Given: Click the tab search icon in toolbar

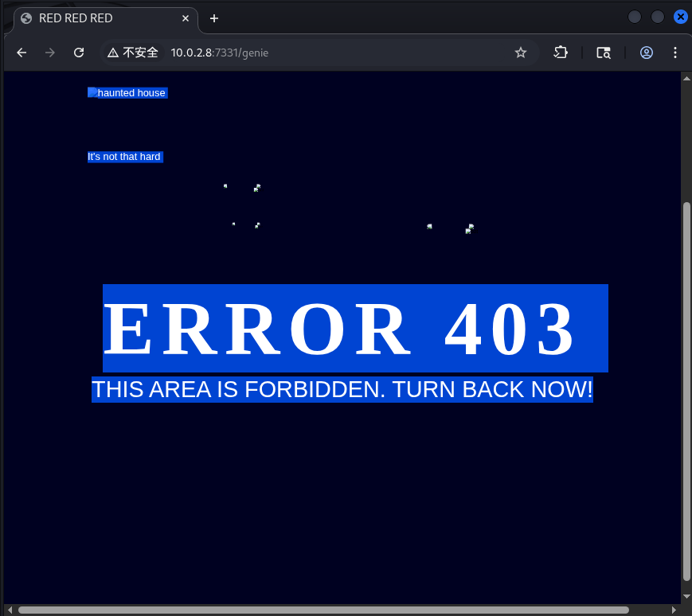Looking at the screenshot, I should pyautogui.click(x=604, y=53).
